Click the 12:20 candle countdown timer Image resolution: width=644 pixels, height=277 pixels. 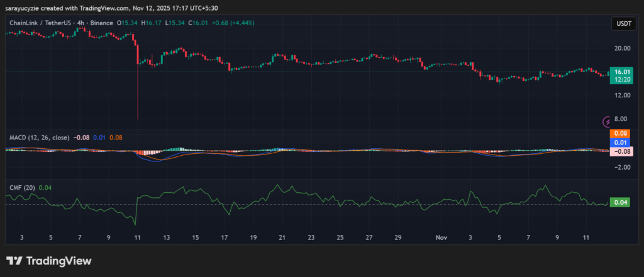click(621, 80)
